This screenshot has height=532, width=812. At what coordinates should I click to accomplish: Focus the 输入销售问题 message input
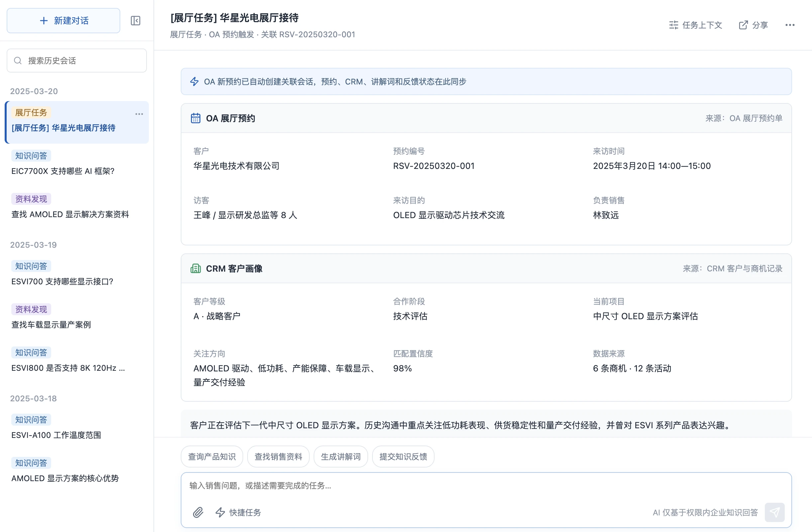[x=486, y=485]
